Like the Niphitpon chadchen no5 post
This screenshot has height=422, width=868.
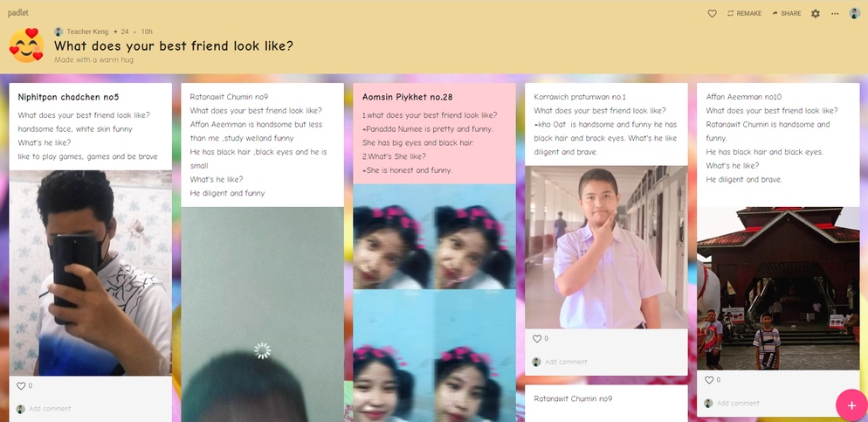tap(21, 386)
